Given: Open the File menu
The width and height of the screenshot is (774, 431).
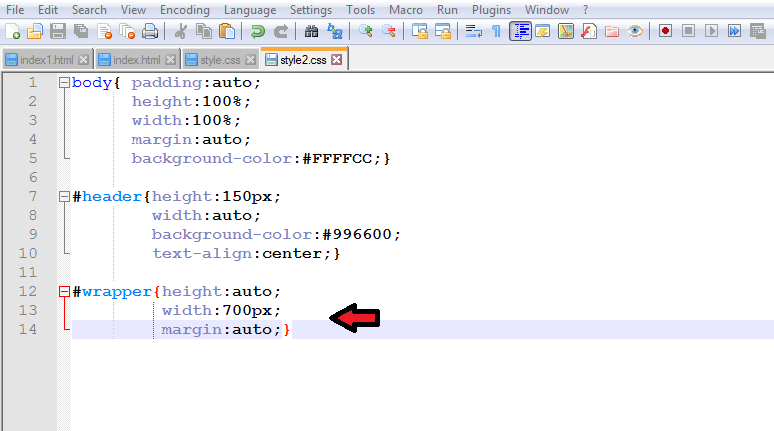Looking at the screenshot, I should pyautogui.click(x=15, y=10).
